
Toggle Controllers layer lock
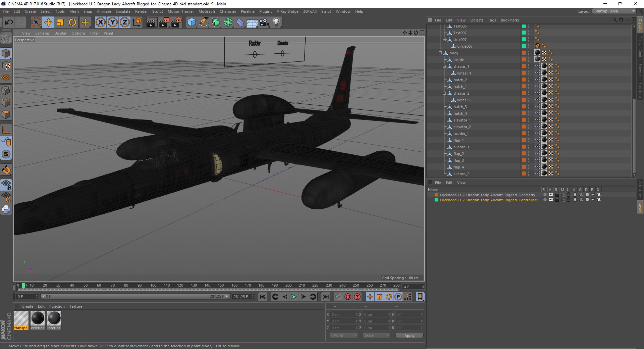(x=569, y=200)
